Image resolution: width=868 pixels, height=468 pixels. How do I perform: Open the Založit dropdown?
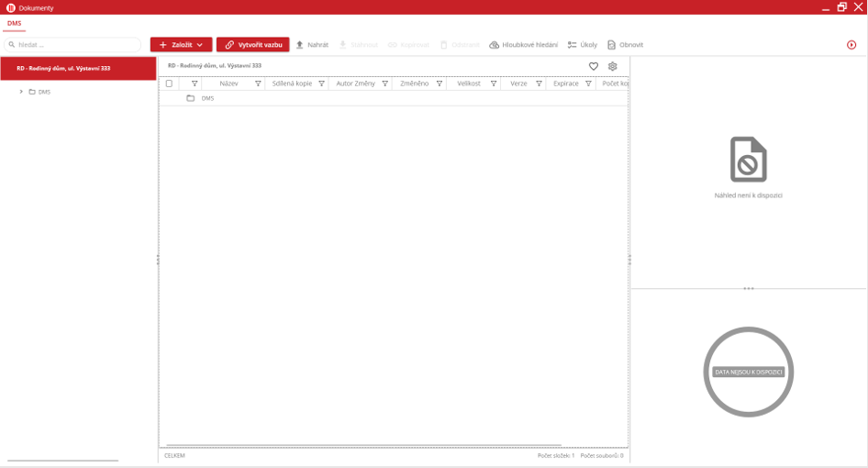181,45
